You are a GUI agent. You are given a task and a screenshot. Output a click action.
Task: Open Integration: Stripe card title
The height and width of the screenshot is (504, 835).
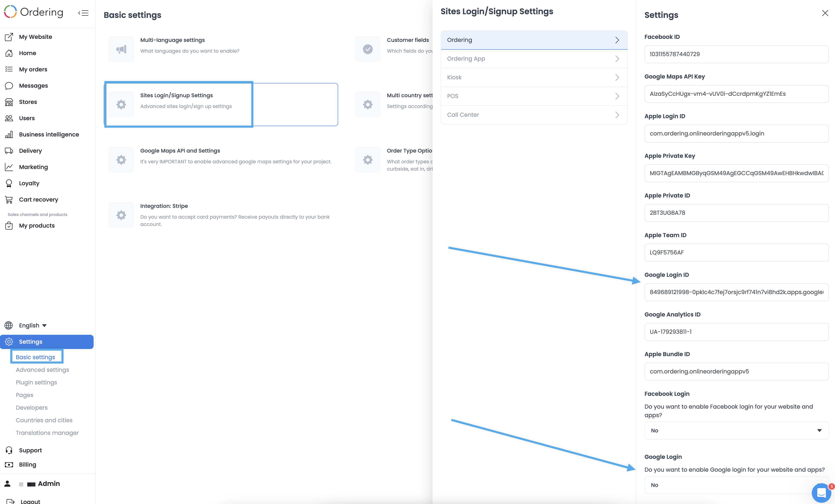pyautogui.click(x=164, y=206)
